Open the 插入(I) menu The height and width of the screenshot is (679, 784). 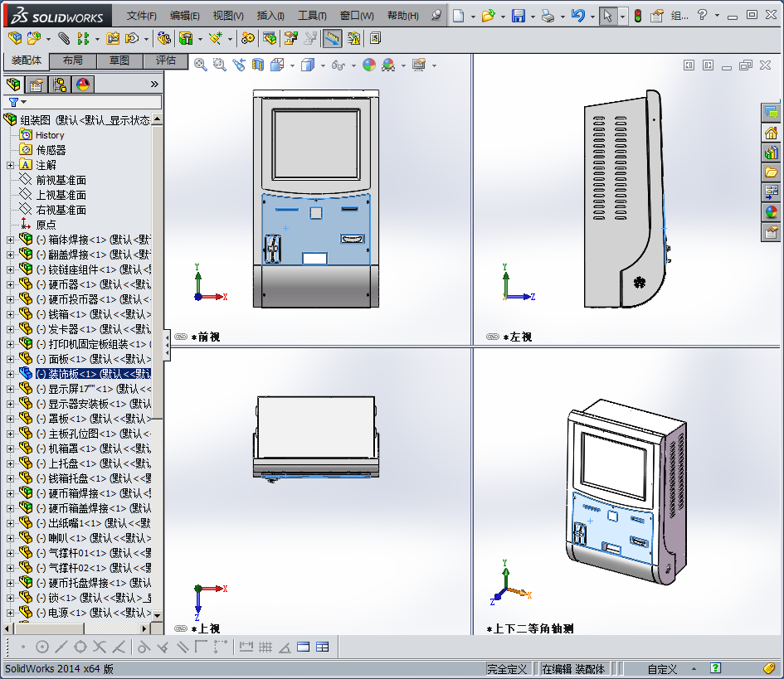pos(270,16)
